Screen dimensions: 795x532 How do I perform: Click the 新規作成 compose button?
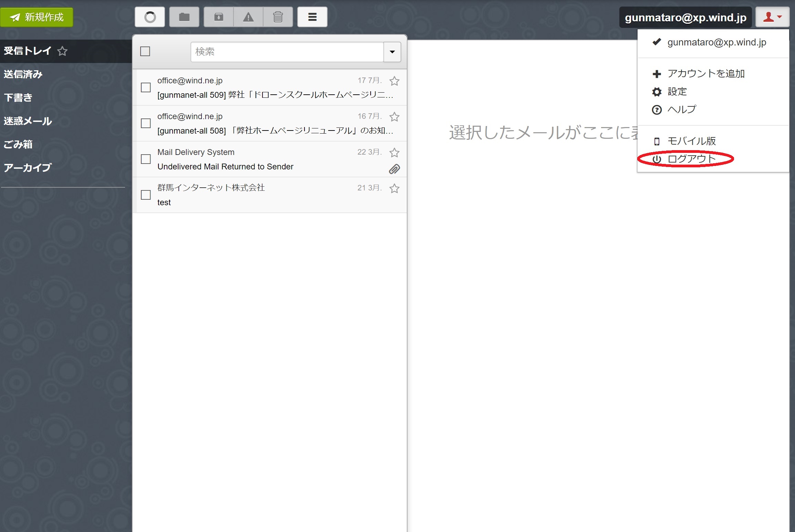[37, 17]
